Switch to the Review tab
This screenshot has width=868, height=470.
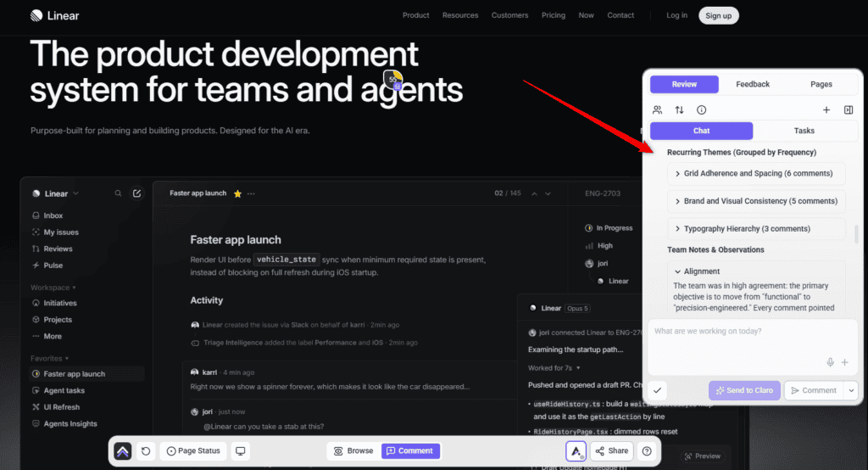pos(684,84)
